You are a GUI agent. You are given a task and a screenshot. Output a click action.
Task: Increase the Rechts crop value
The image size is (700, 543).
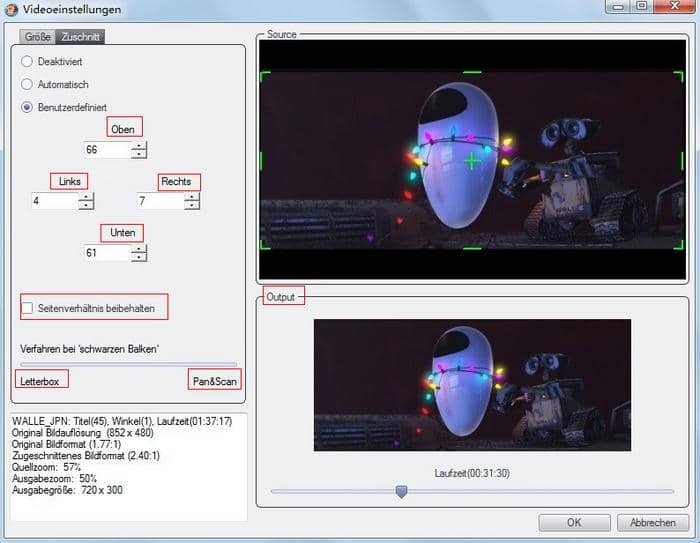pyautogui.click(x=192, y=197)
